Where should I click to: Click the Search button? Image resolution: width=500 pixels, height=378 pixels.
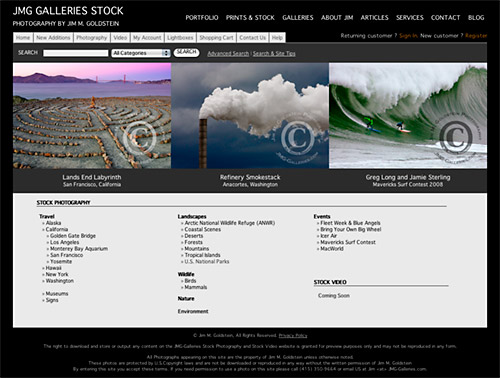[x=186, y=53]
